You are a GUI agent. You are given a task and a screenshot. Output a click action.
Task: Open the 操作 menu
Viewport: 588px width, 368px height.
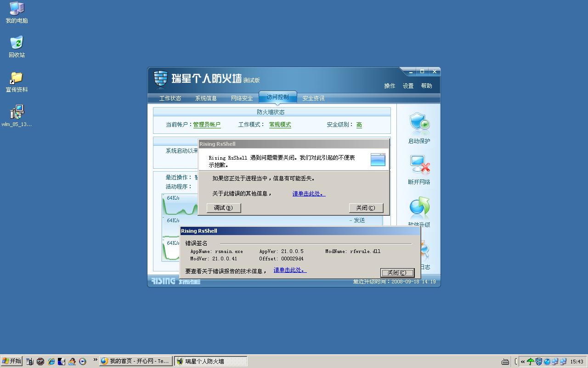tap(390, 86)
